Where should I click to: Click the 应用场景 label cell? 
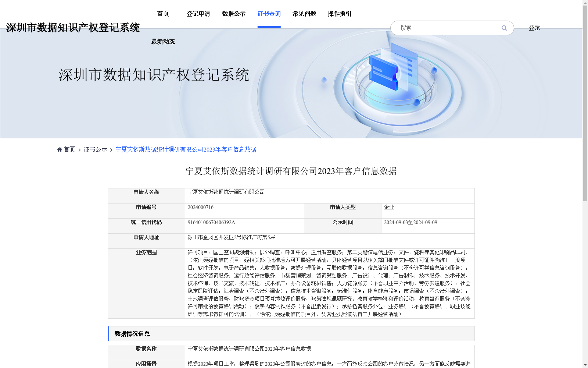[146, 364]
